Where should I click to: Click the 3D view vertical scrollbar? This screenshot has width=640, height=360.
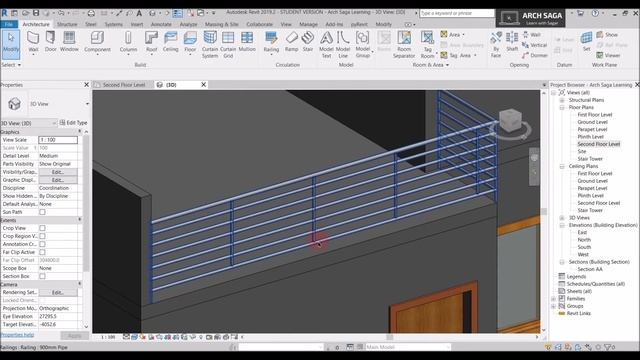[544, 211]
